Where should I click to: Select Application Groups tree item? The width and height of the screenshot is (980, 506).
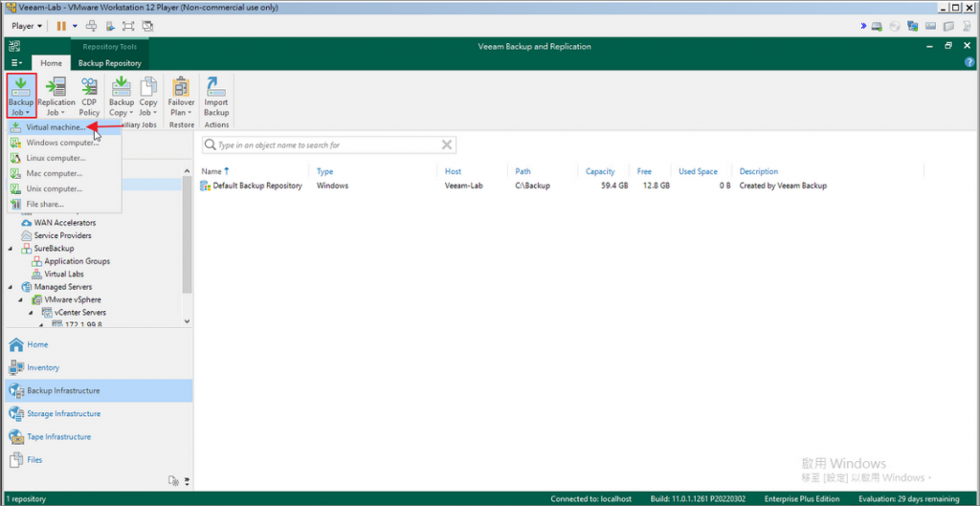point(77,261)
